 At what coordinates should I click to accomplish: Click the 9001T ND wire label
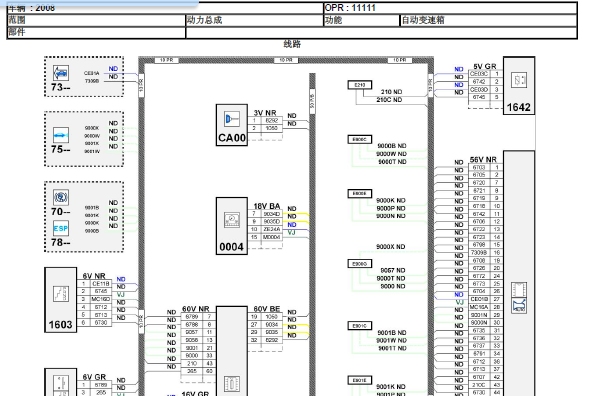click(x=392, y=348)
